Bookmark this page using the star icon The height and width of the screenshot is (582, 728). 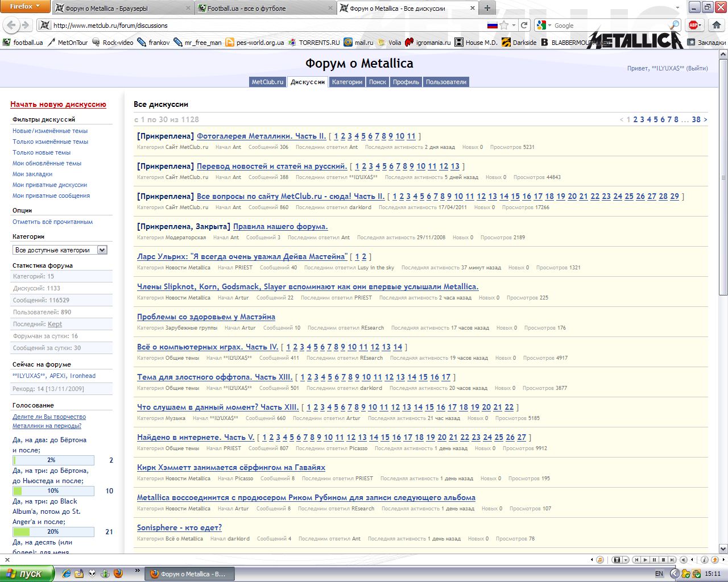coord(504,26)
